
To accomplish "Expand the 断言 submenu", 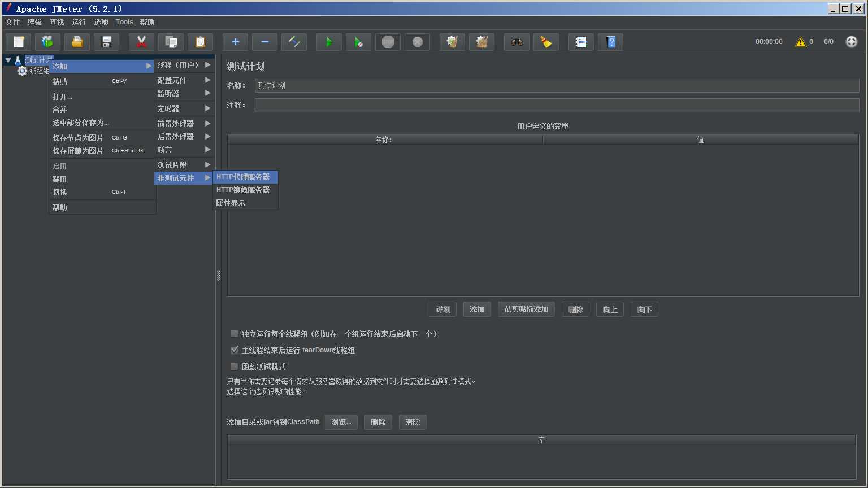I will click(x=183, y=150).
